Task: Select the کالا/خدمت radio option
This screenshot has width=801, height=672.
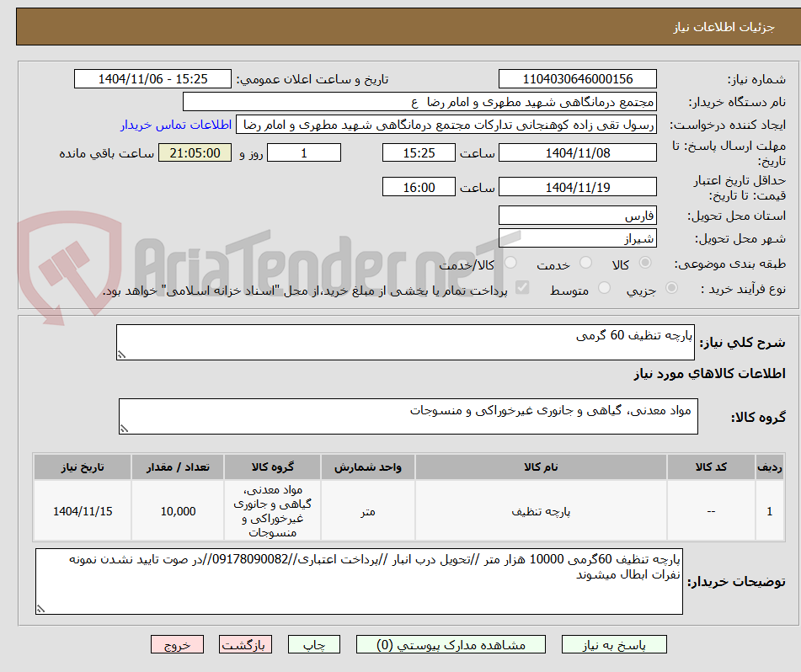Action: point(510,263)
